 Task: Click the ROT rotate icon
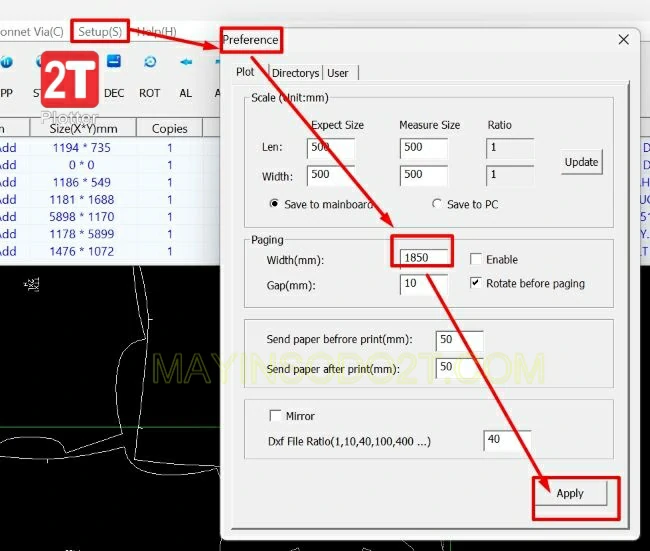tap(150, 63)
